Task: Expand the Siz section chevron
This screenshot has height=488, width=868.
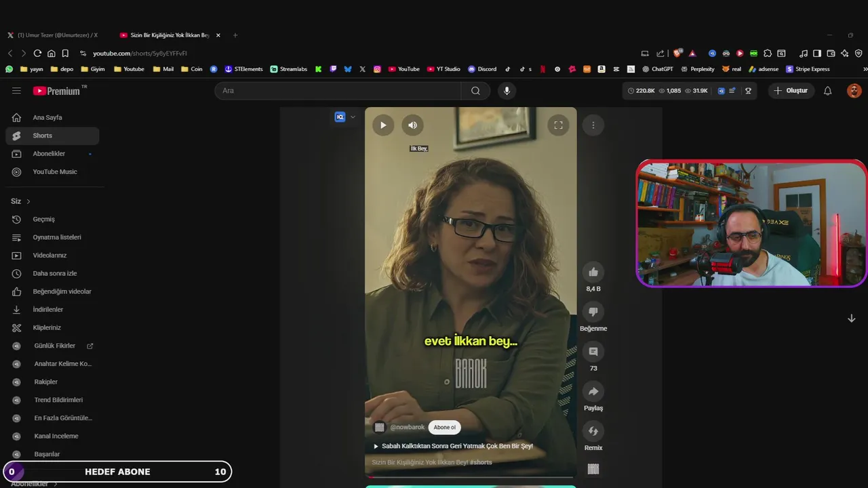Action: tap(28, 201)
